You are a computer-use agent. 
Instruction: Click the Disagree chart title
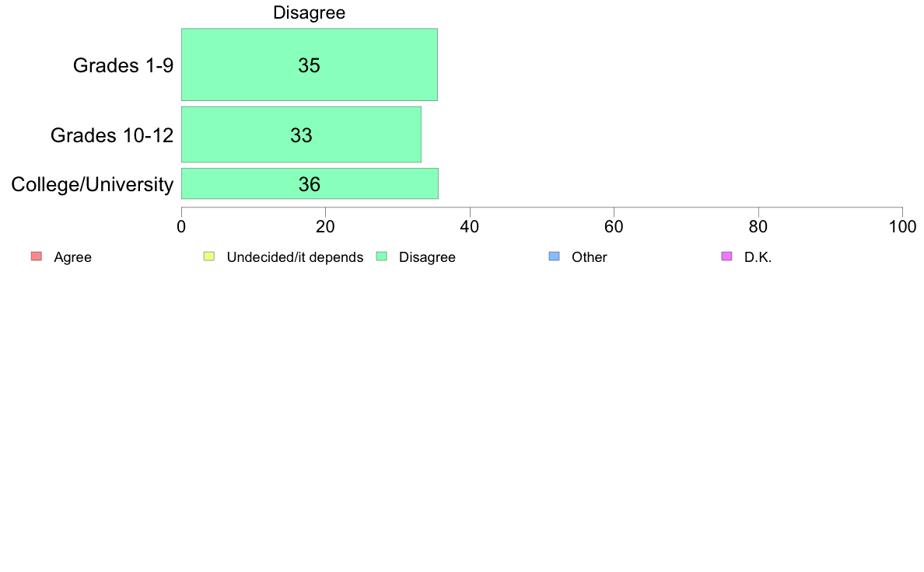(310, 13)
